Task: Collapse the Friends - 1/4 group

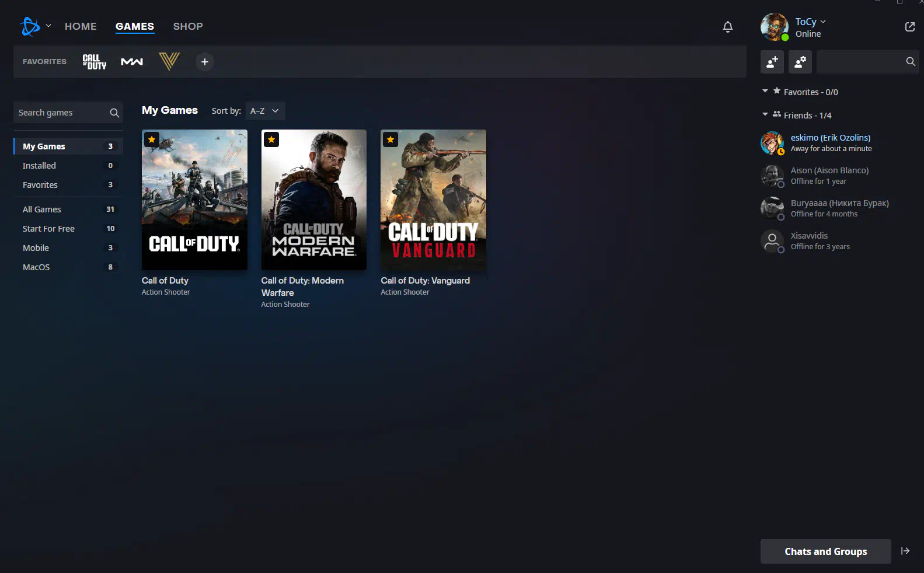Action: point(765,115)
